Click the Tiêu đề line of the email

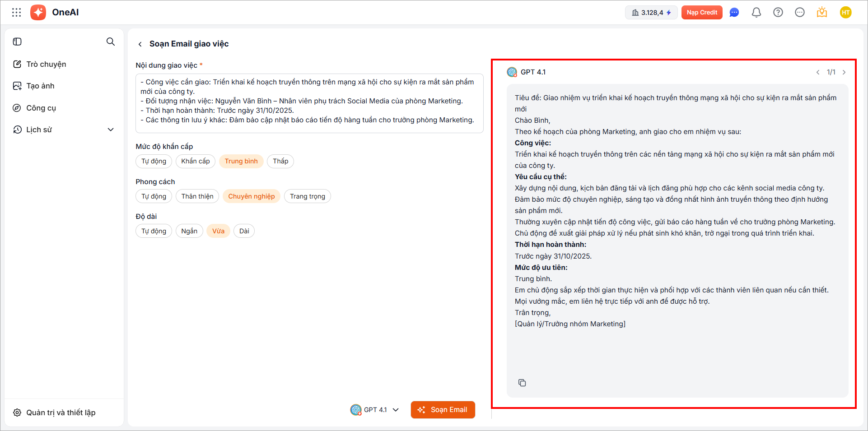click(x=676, y=103)
